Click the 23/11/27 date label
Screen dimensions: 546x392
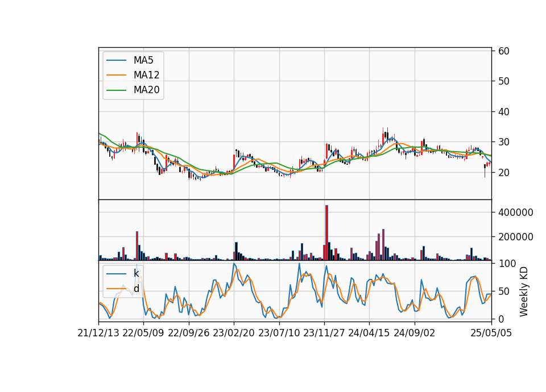(324, 333)
